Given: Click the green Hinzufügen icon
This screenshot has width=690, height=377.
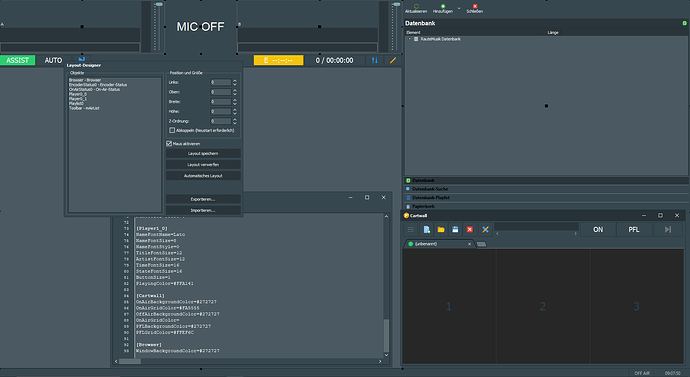Looking at the screenshot, I should tap(443, 6).
